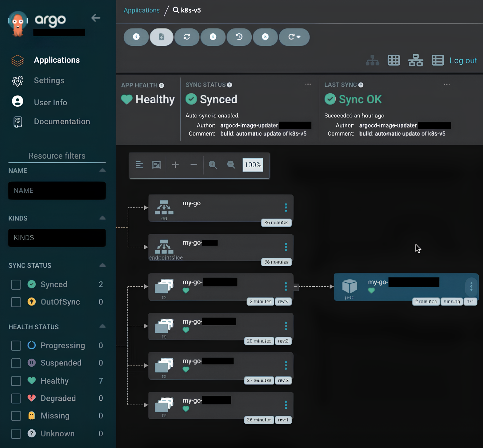Image resolution: width=483 pixels, height=448 pixels.
Task: Switch to the list view icon
Action: pos(437,60)
